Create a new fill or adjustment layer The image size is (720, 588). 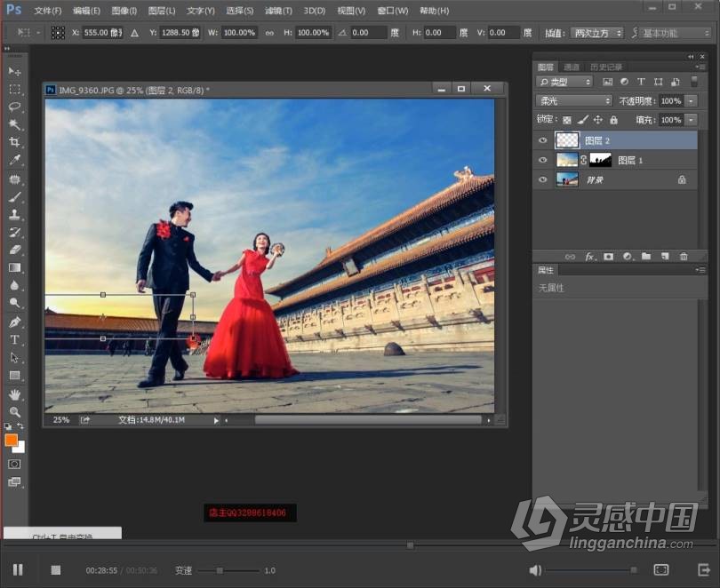(628, 257)
